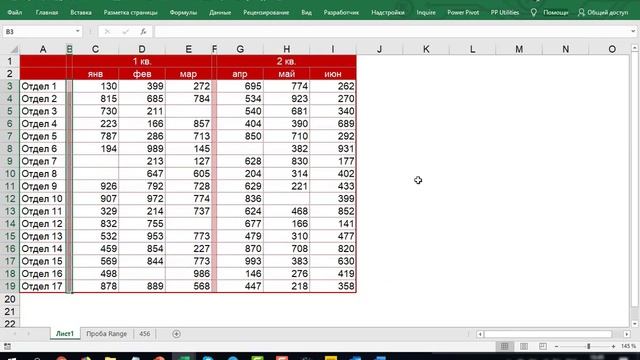Viewport: 640px width, 360px height.
Task: Click the Select All corner triangle
Action: (14, 49)
